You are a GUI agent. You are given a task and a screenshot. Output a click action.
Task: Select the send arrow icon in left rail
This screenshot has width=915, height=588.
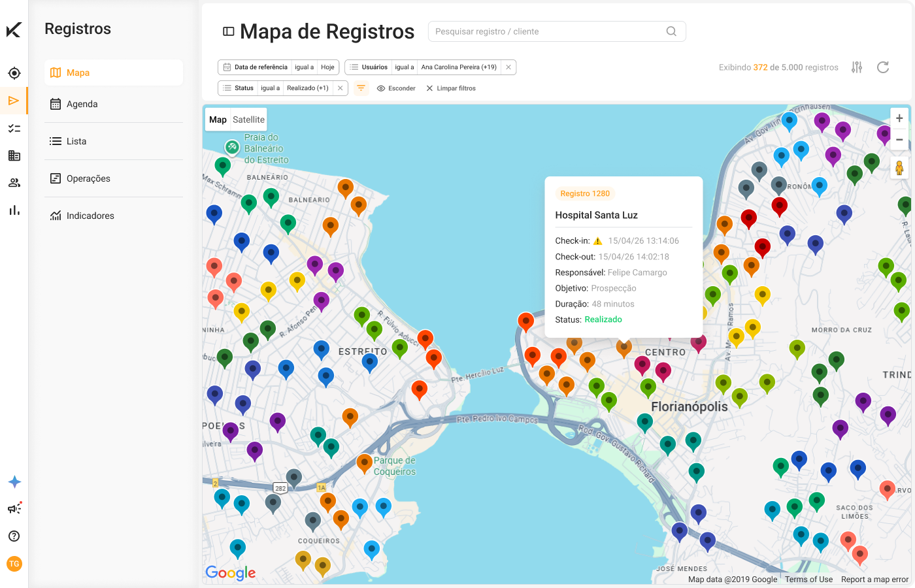pyautogui.click(x=14, y=101)
